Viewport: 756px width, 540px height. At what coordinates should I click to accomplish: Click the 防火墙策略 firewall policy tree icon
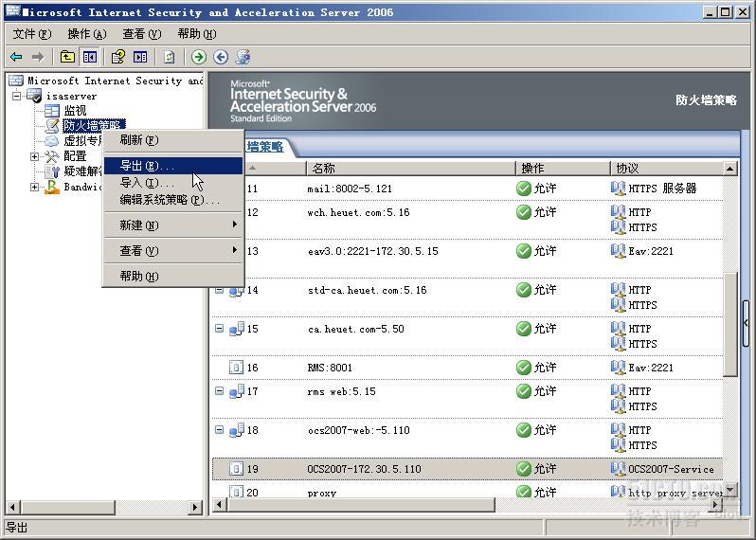tap(51, 126)
